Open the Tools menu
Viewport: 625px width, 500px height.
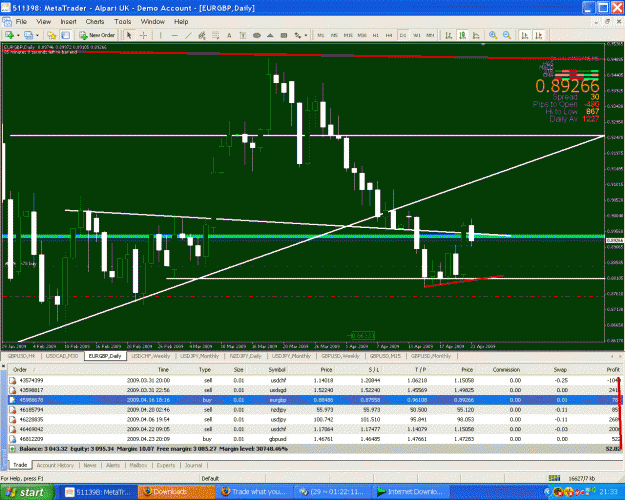tap(122, 22)
